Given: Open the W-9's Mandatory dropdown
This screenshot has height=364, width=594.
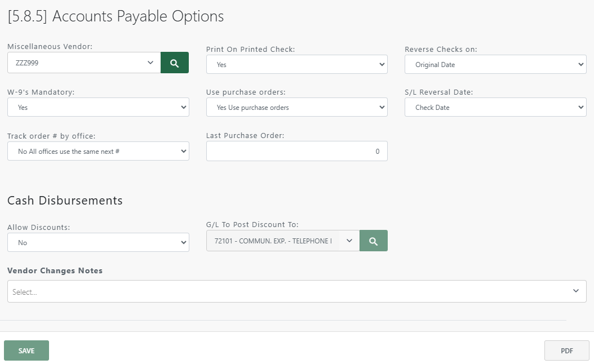Looking at the screenshot, I should click(x=98, y=107).
